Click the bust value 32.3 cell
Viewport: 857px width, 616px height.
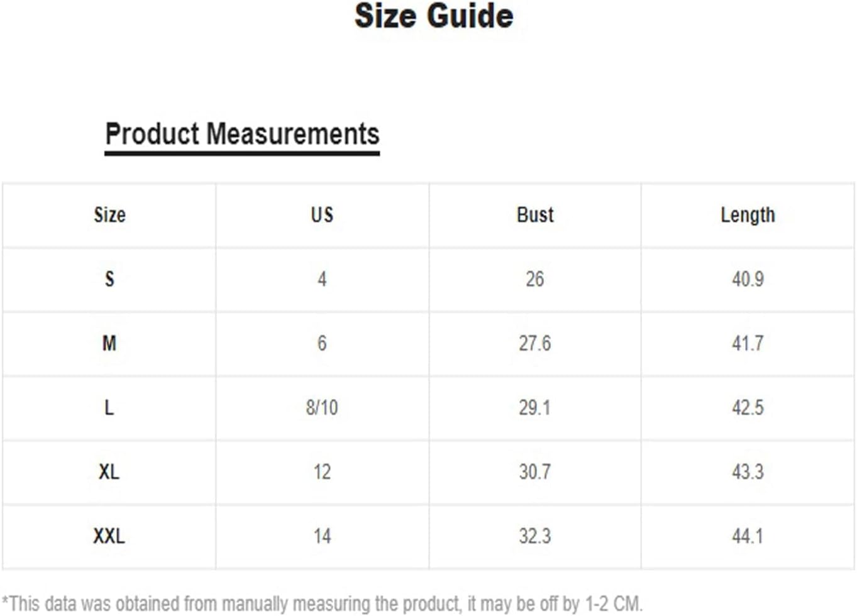[535, 536]
